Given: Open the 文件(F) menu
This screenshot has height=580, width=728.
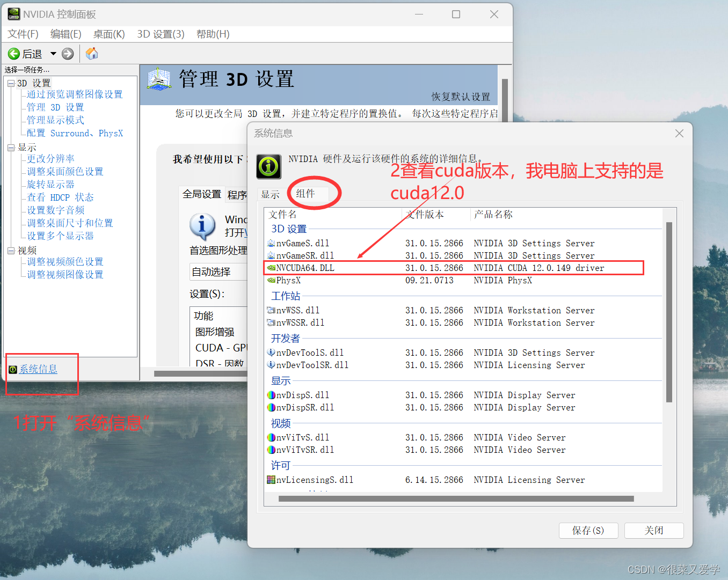Looking at the screenshot, I should tap(23, 34).
